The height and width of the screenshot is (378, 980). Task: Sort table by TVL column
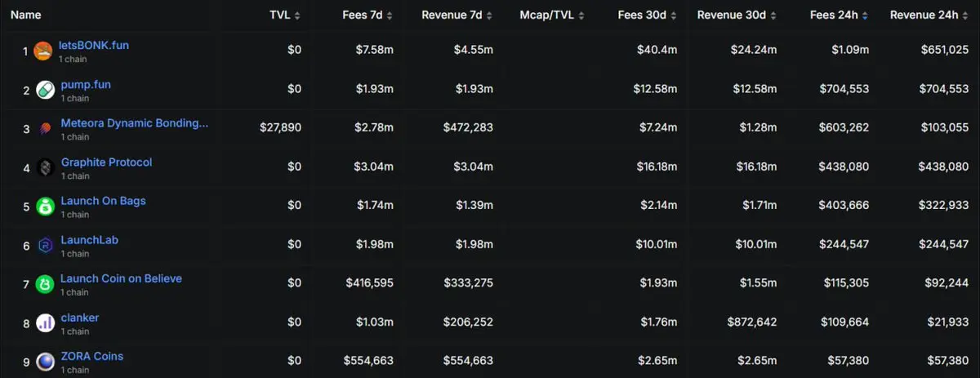[x=285, y=16]
